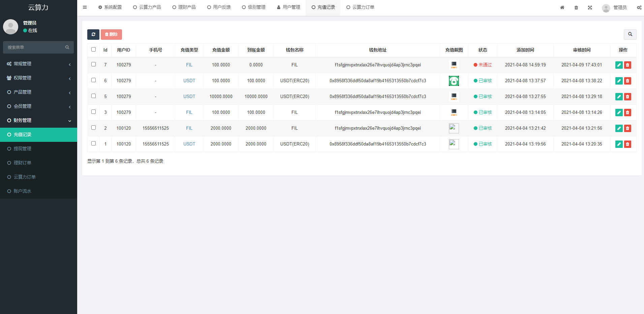Expand the 权限管理 sidebar menu
The image size is (644, 314).
point(38,78)
